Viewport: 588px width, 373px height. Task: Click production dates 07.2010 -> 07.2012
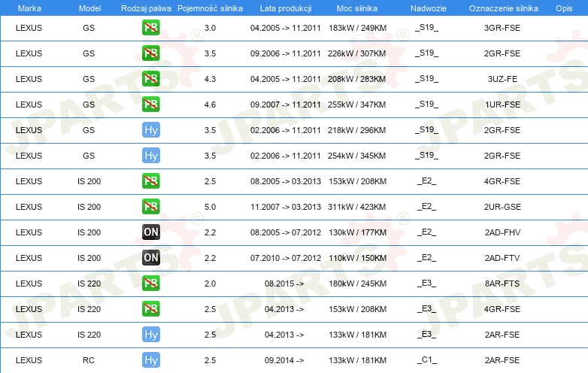[286, 258]
